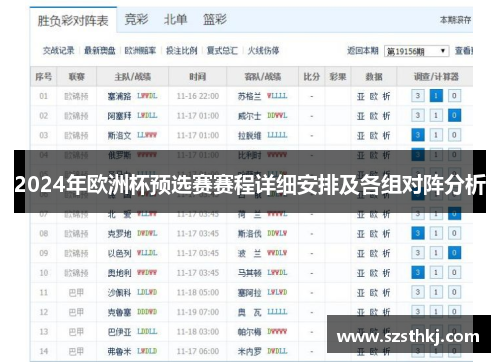Open 析 analysis for row 01
This screenshot has width=500, height=362.
click(386, 96)
